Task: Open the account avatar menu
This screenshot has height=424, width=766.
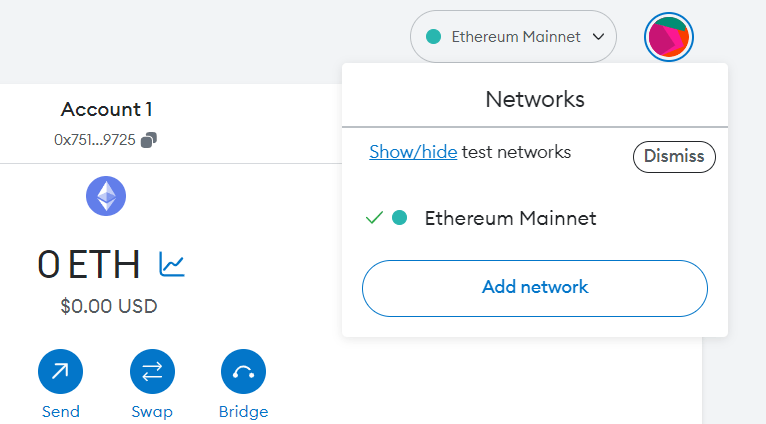Action: 669,37
